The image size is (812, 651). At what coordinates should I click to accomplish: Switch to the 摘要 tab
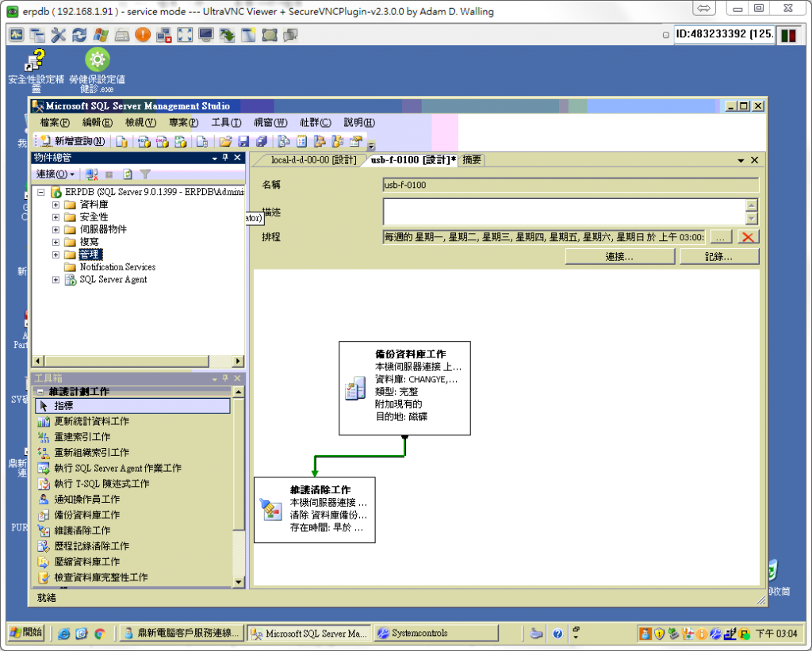coord(471,160)
